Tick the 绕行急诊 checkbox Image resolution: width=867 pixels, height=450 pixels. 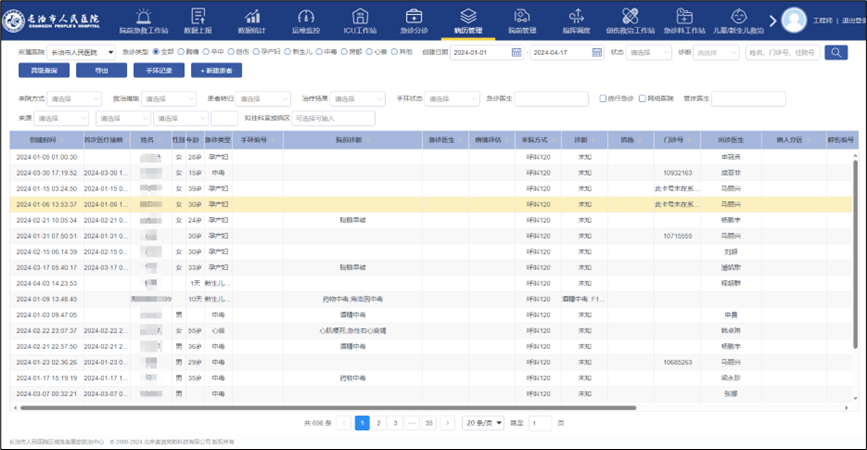click(603, 98)
